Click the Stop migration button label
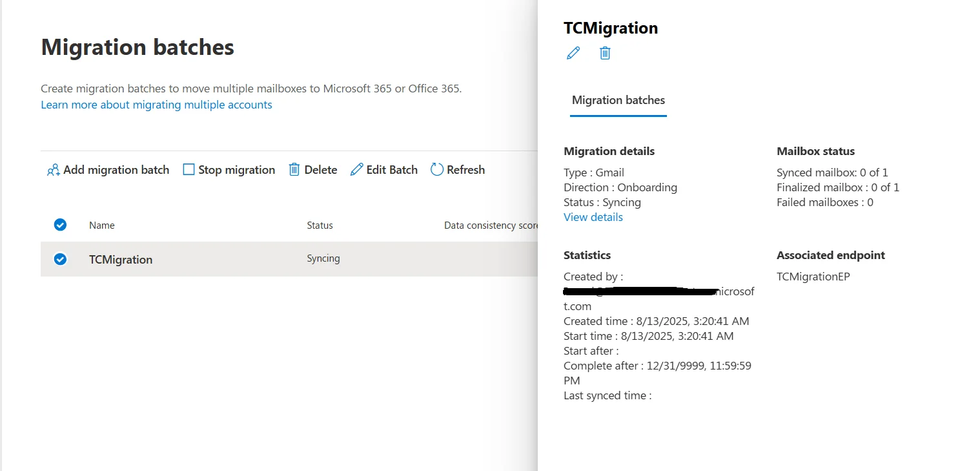The image size is (980, 471). [x=236, y=170]
